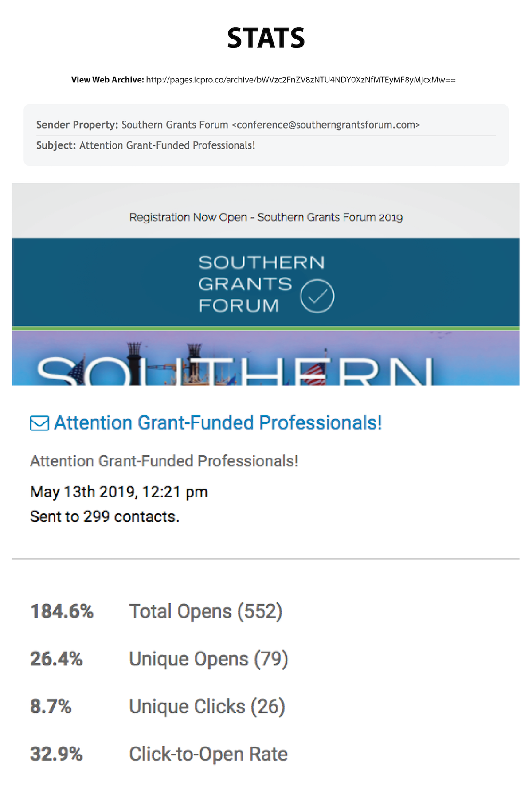Click the circled checkmark logo icon

(317, 296)
